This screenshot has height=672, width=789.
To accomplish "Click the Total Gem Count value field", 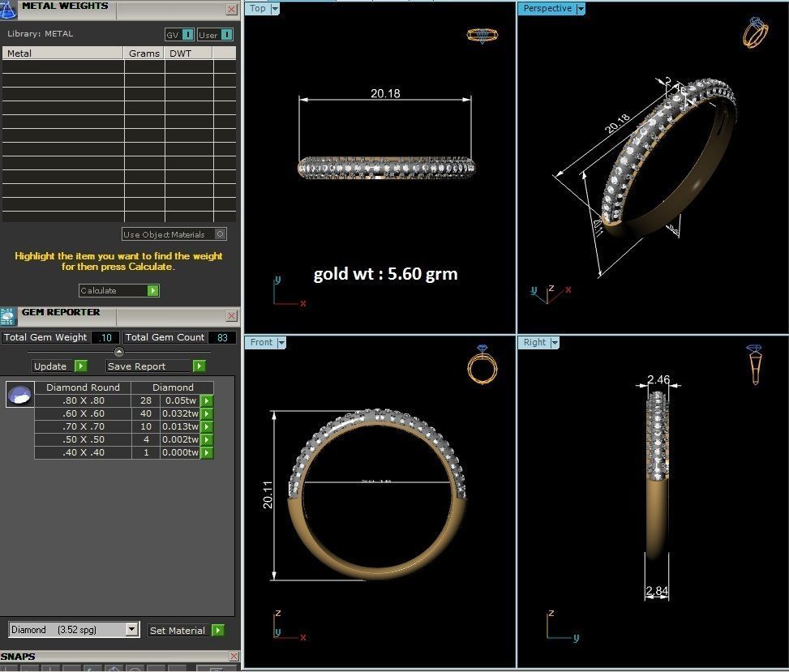I will (222, 337).
